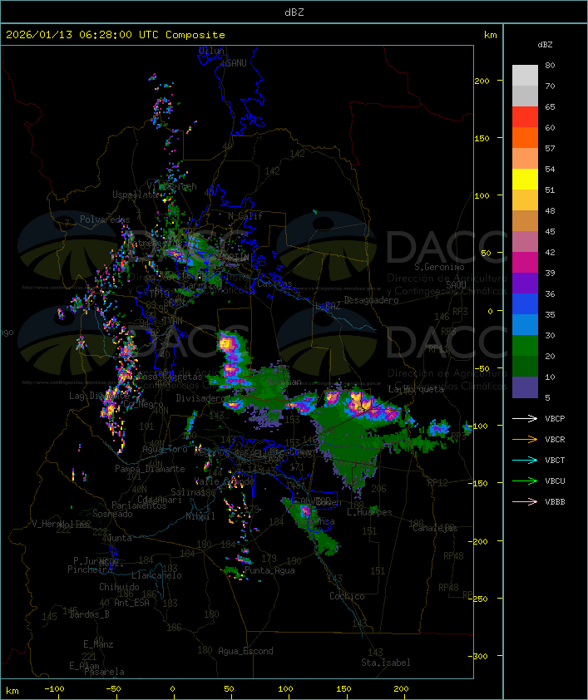
Task: Click the VBBB legend label
Action: (555, 502)
